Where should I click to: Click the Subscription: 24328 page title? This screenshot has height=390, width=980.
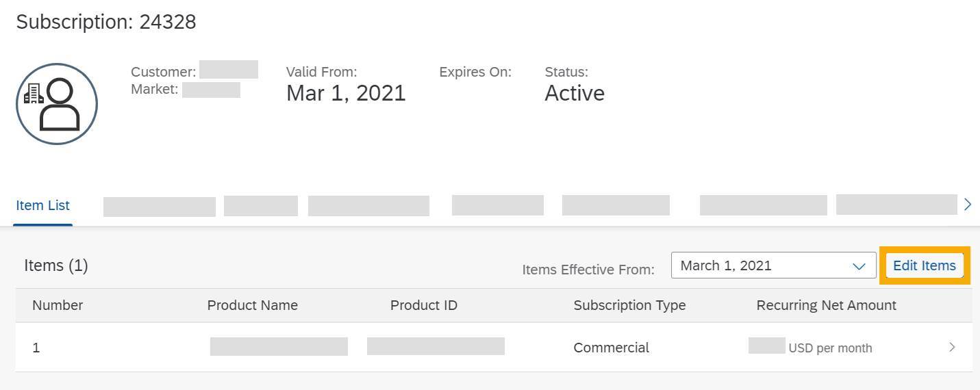pyautogui.click(x=106, y=22)
